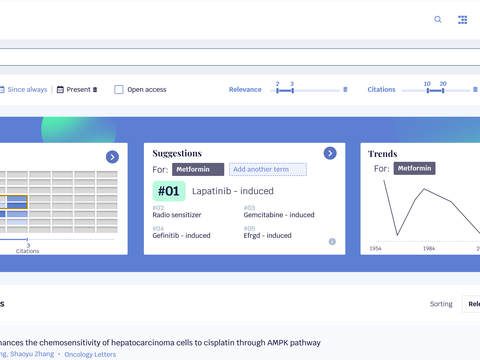Select the Metformin tag in Trends
The image size is (480, 360).
414,168
